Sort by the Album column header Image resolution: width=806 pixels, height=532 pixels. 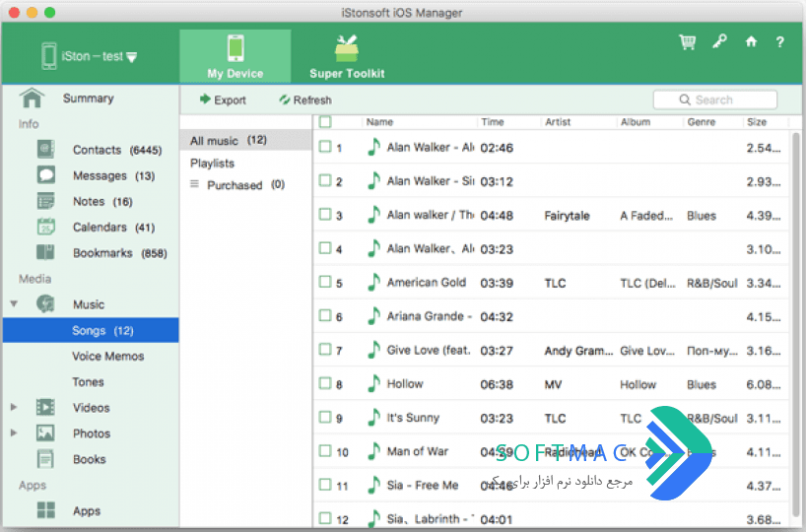pos(636,122)
